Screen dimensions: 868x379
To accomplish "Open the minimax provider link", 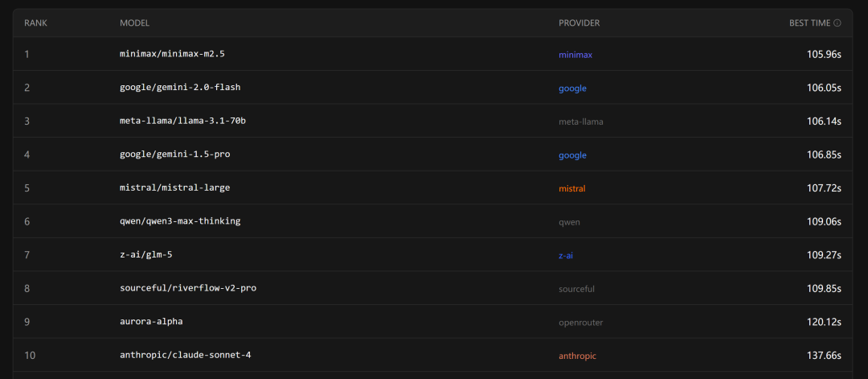I will coord(575,55).
